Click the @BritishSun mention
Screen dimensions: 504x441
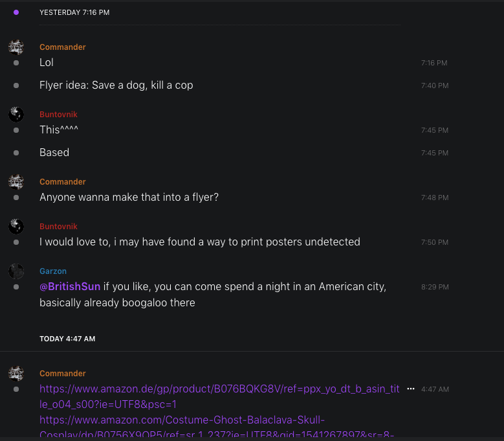point(70,286)
